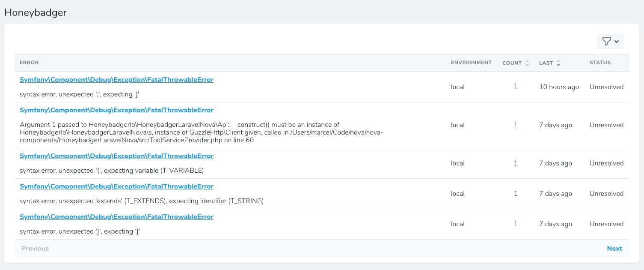Open the T_EXTENDS syntax error entry
Screen dimensions: 644x270
coord(116,186)
